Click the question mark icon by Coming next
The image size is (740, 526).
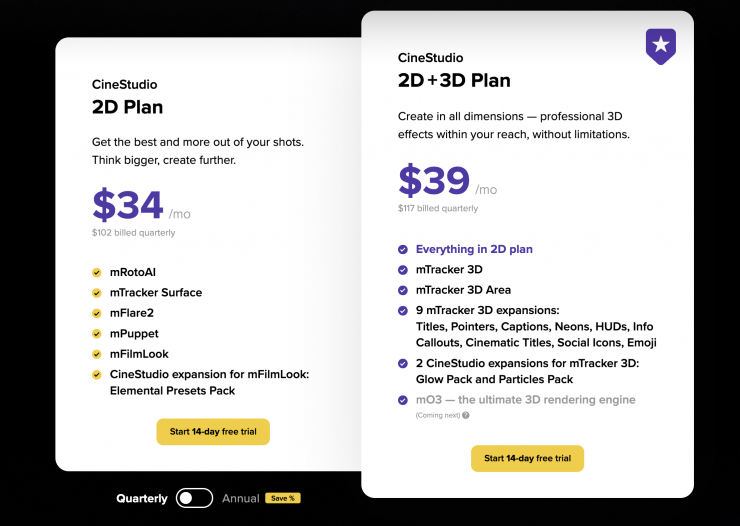[x=465, y=415]
